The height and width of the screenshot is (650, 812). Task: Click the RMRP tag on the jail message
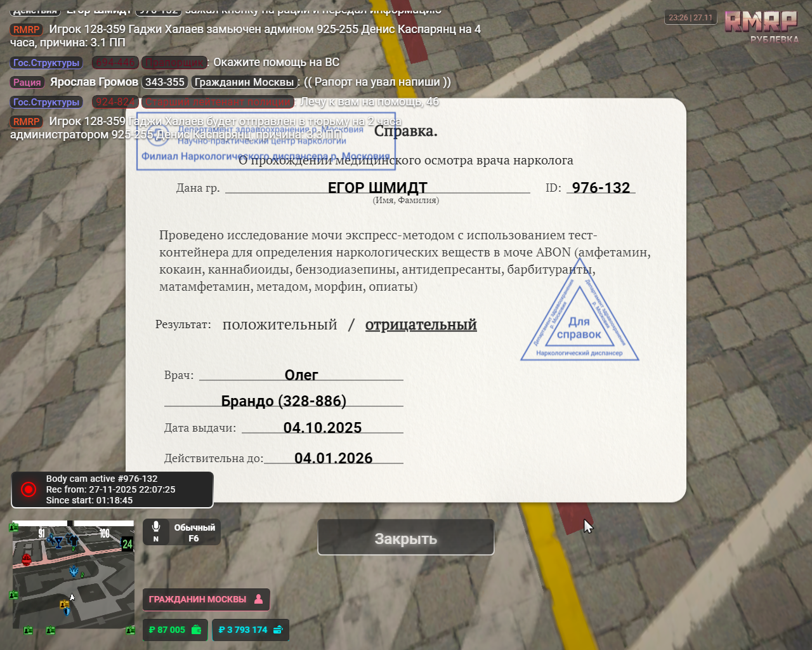tap(26, 122)
